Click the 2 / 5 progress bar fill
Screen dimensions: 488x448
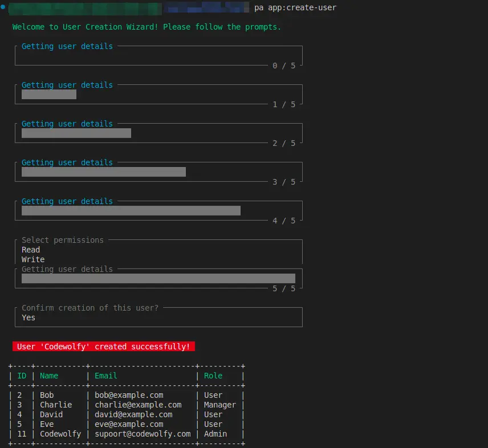click(x=76, y=133)
